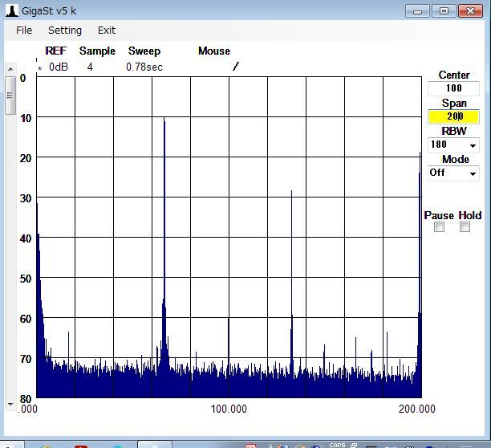The height and width of the screenshot is (448, 491).
Task: Click the Sweep column label
Action: pyautogui.click(x=144, y=51)
